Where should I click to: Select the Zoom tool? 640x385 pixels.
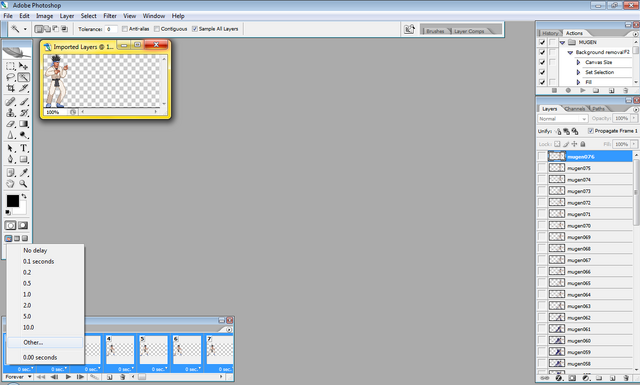pyautogui.click(x=24, y=184)
